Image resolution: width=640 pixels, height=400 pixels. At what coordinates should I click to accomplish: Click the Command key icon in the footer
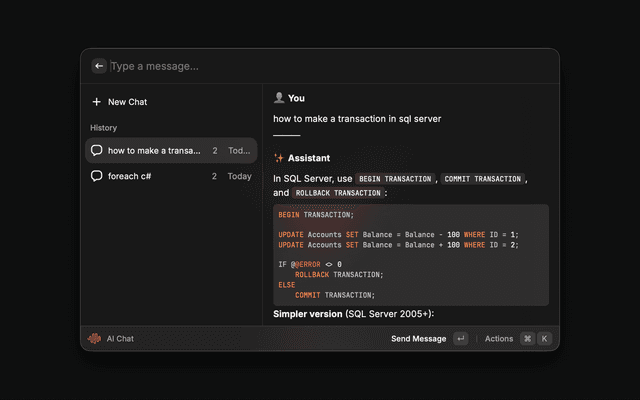pyautogui.click(x=527, y=339)
